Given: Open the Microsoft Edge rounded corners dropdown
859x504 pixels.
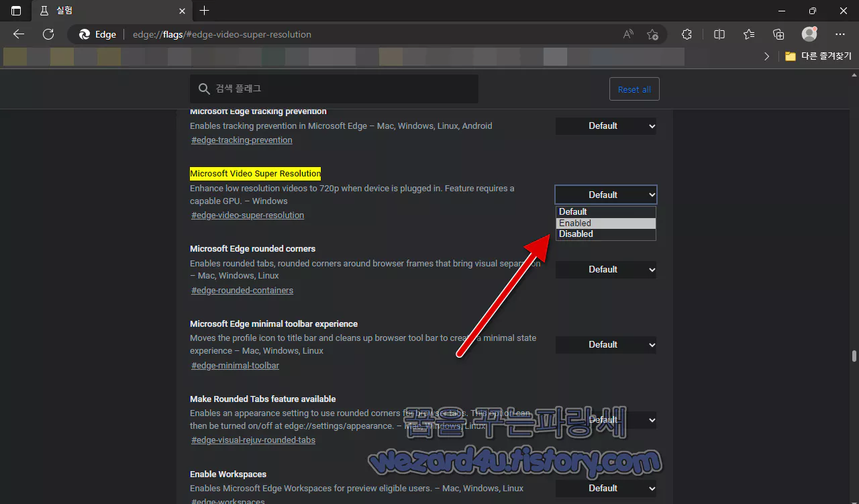Looking at the screenshot, I should click(605, 269).
